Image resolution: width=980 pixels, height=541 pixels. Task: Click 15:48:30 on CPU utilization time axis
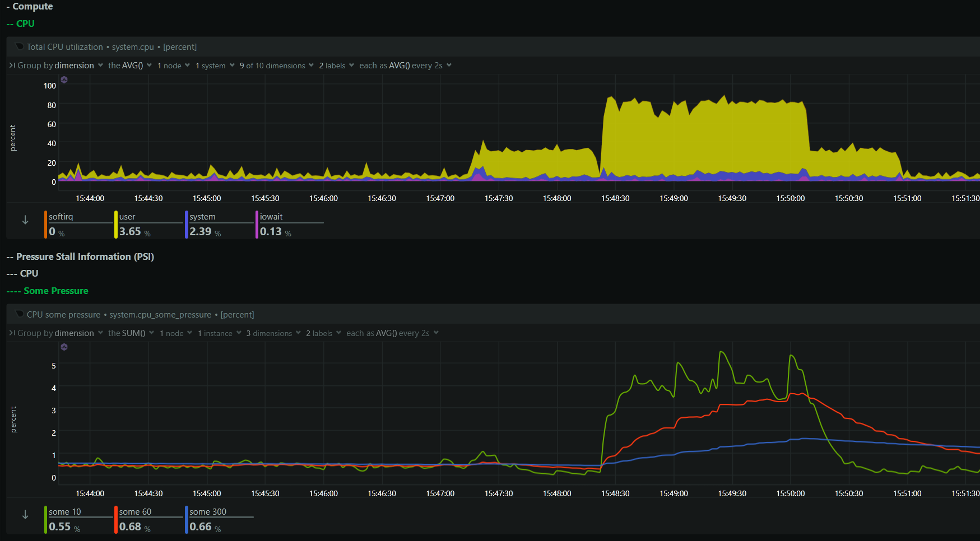(615, 198)
